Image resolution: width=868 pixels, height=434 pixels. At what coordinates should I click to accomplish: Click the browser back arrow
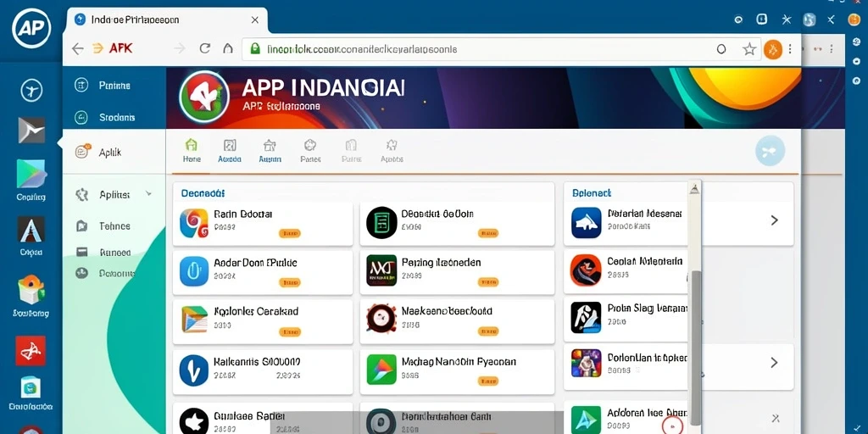click(77, 48)
